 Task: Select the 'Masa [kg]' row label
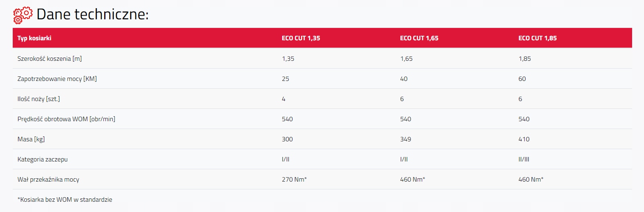[31, 139]
